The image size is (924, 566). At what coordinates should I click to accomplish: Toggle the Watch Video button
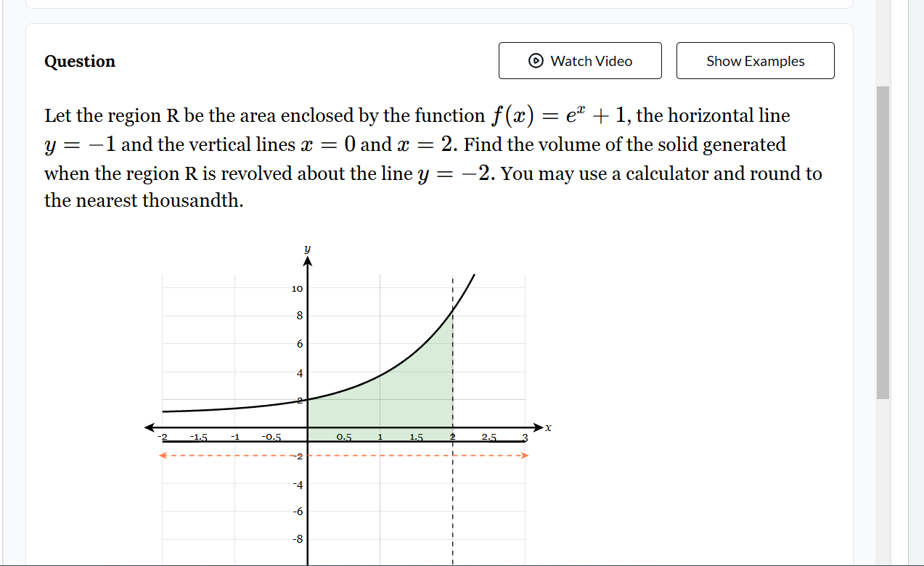coord(579,60)
